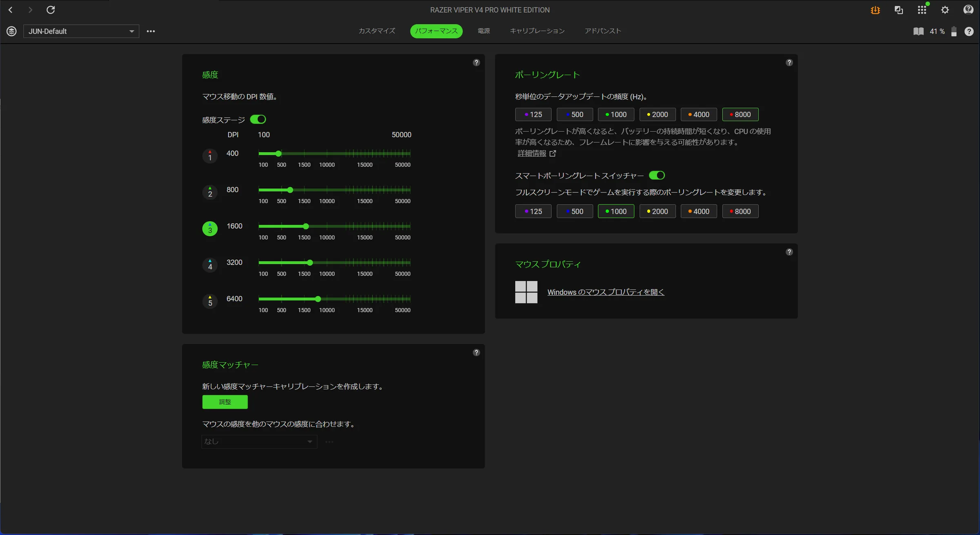
Task: Select DPI stage 4 indicator
Action: pos(210,265)
